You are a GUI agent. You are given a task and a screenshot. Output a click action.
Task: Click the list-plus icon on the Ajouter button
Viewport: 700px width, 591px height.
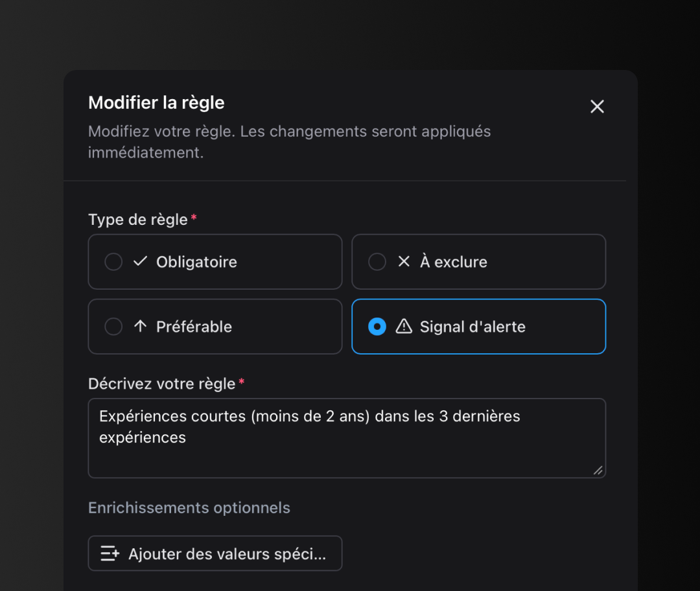tap(110, 553)
